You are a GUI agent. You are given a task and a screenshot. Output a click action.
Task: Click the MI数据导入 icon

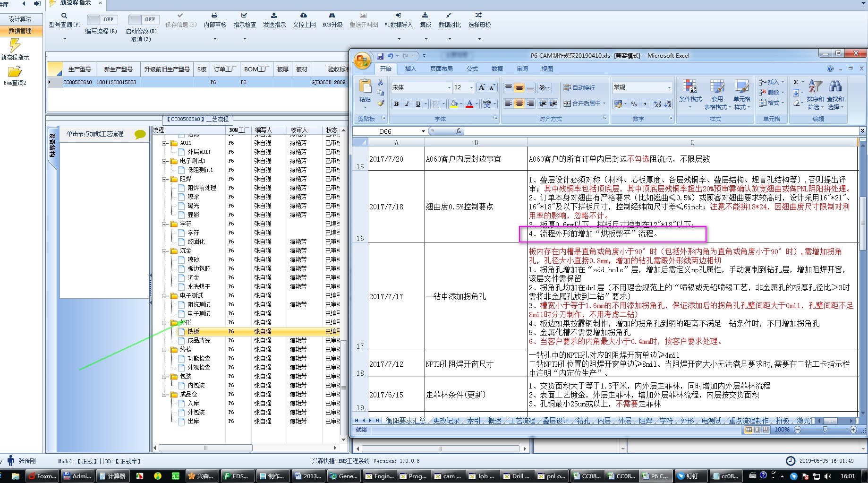click(398, 16)
